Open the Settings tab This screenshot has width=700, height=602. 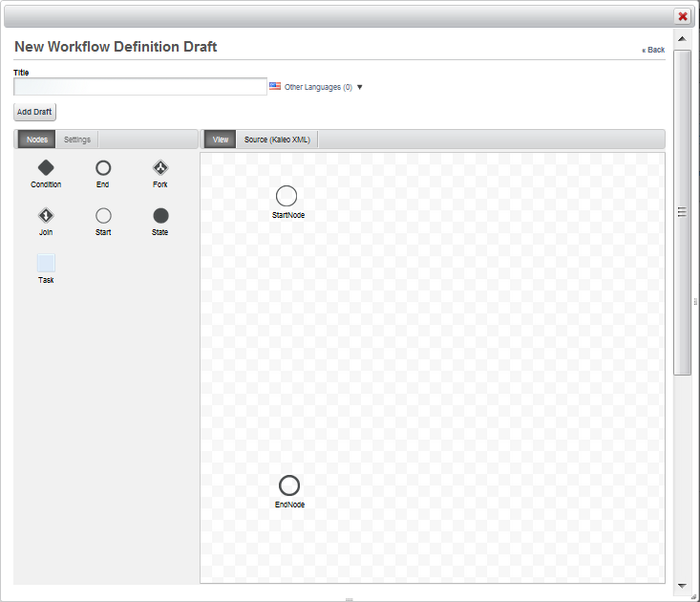click(77, 140)
